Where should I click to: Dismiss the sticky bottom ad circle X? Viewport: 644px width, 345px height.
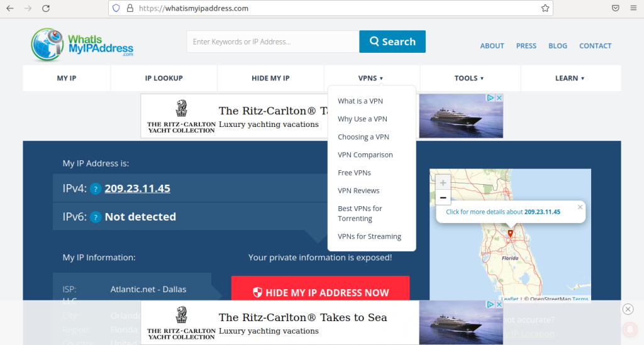tap(628, 309)
